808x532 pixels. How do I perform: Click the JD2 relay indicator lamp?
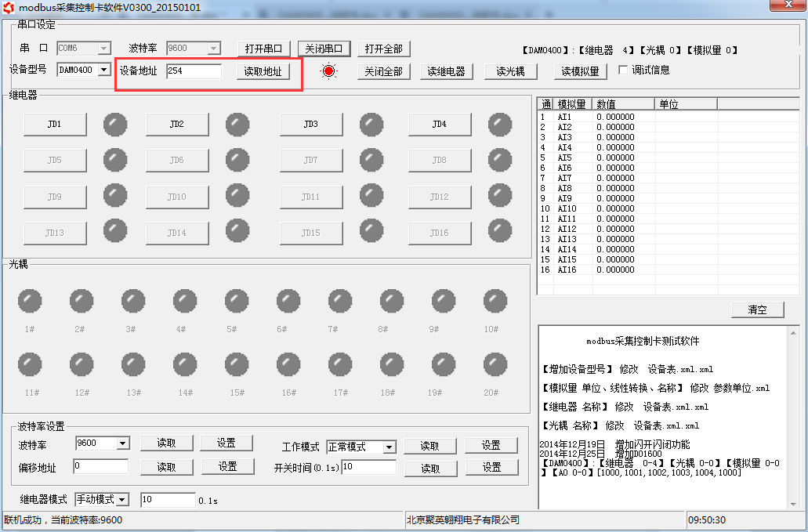[x=237, y=124]
